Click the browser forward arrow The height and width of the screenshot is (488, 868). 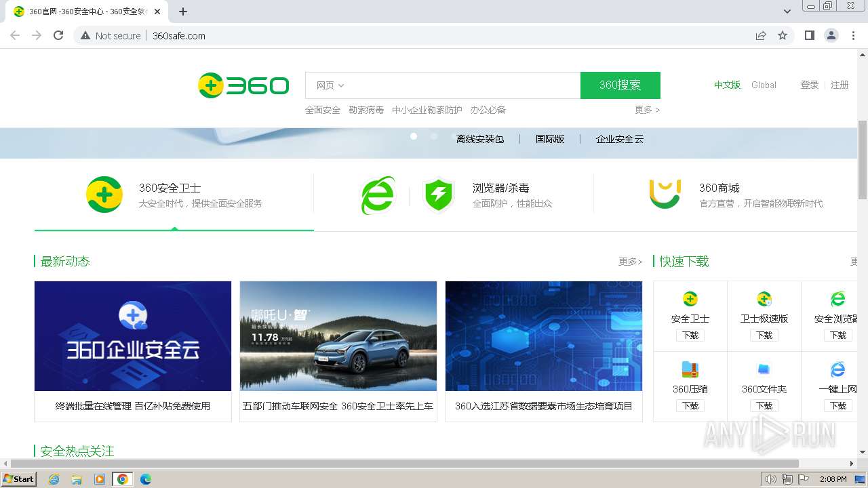pyautogui.click(x=37, y=35)
